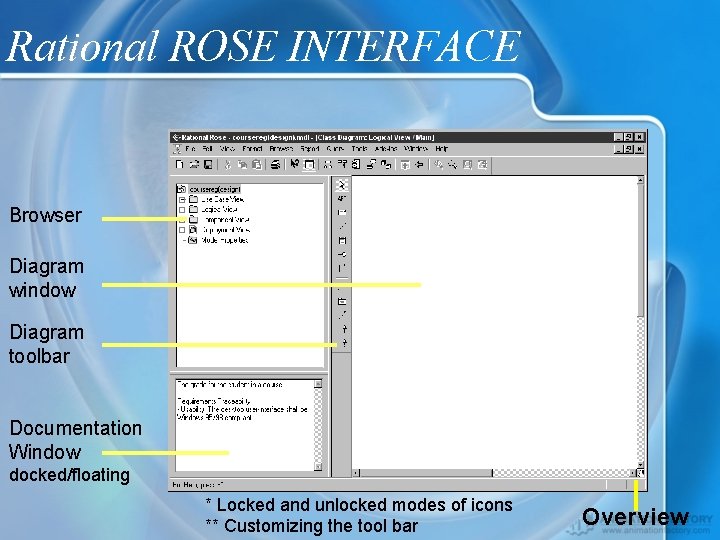720x540 pixels.
Task: Select the coursereg(design) root item
Action: pyautogui.click(x=214, y=189)
